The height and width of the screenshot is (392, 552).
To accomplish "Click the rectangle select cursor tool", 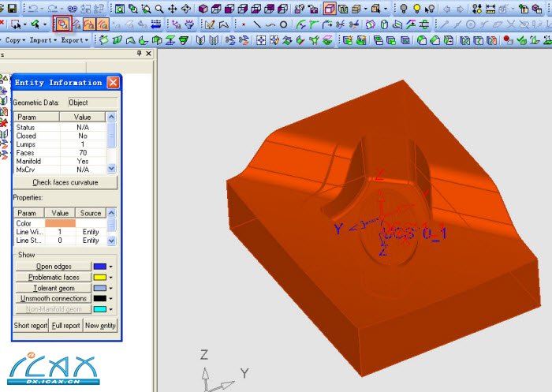I will [x=16, y=24].
